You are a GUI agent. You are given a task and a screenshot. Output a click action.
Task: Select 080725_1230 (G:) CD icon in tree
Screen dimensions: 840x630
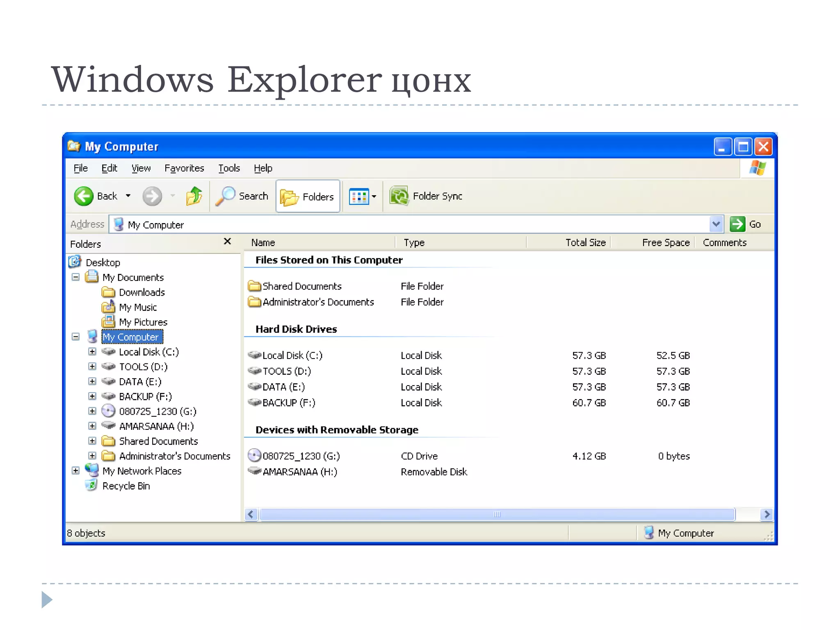[x=108, y=411]
